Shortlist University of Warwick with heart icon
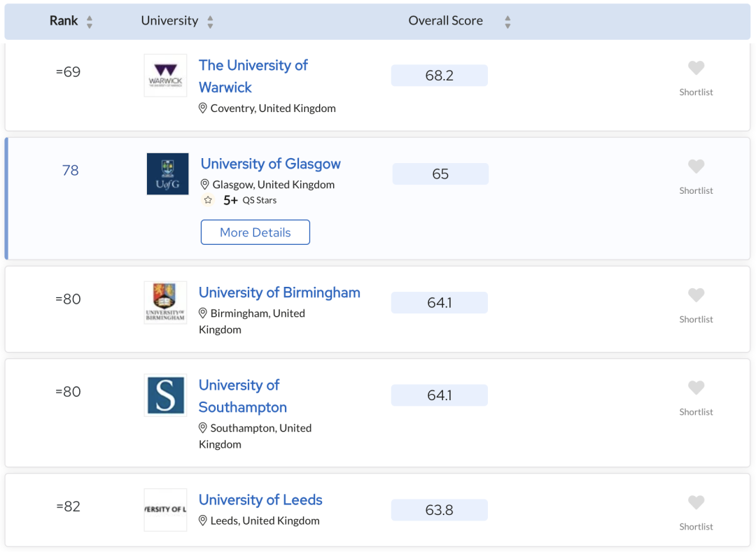 696,68
